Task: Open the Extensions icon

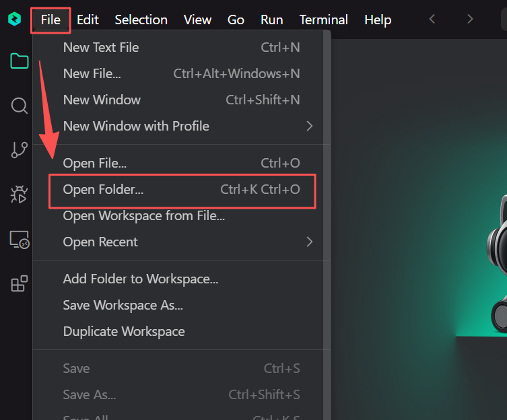Action: tap(20, 283)
